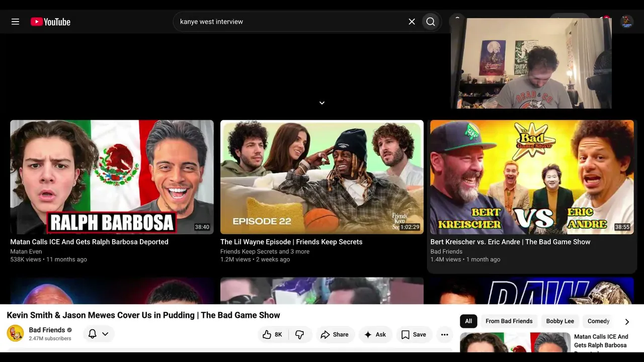644x362 pixels.
Task: Click the 1:02:29 duration badge
Action: [410, 227]
